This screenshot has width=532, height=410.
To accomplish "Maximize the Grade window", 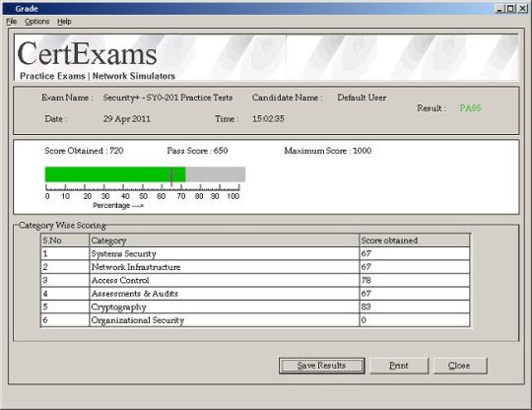I will (x=510, y=9).
